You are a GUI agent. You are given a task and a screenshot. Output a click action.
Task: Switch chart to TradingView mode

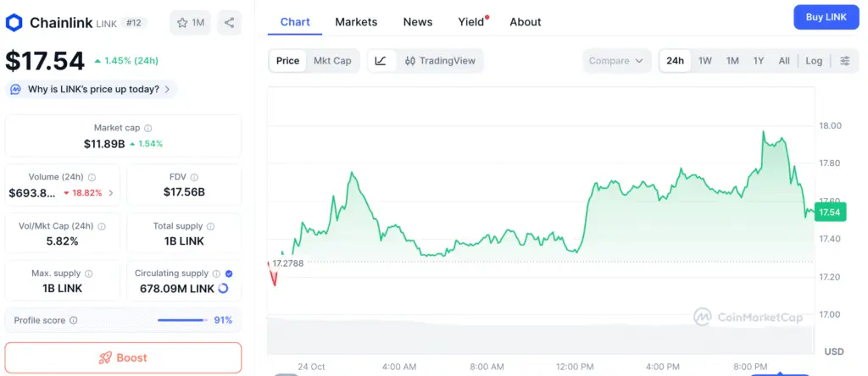pos(440,61)
